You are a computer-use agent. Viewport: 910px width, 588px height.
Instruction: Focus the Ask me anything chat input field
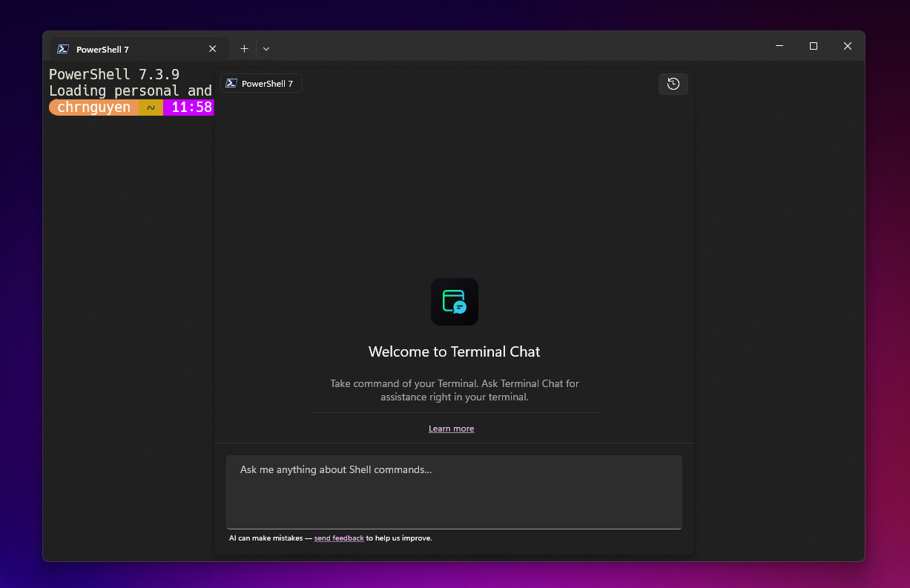454,492
